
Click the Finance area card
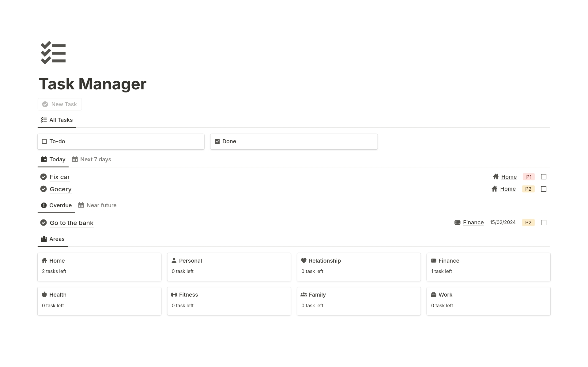pos(488,265)
